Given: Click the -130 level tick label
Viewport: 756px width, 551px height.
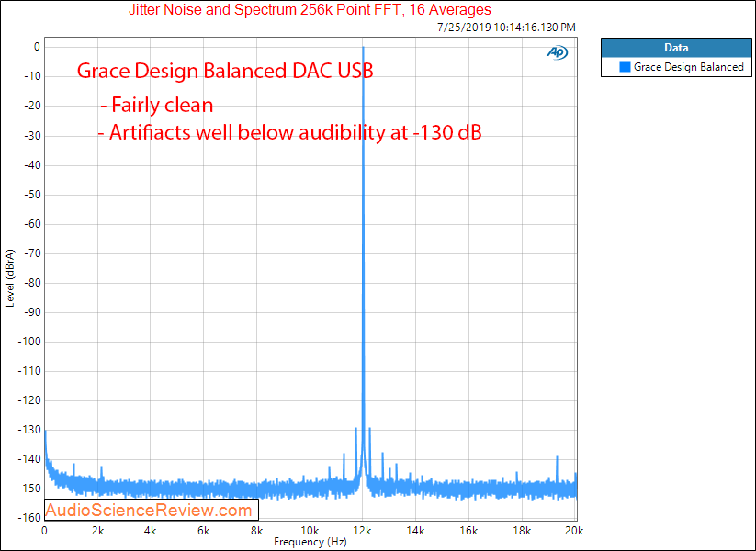Looking at the screenshot, I should [28, 430].
